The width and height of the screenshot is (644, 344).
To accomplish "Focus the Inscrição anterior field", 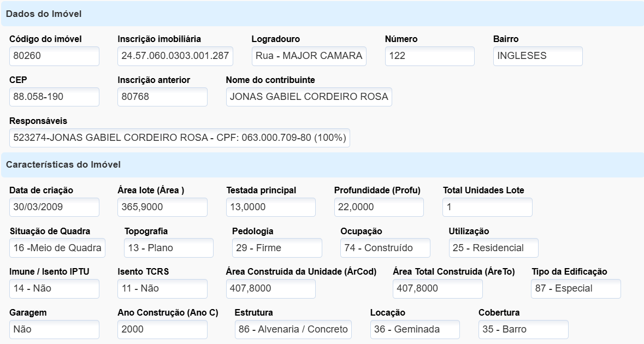I will pyautogui.click(x=162, y=97).
